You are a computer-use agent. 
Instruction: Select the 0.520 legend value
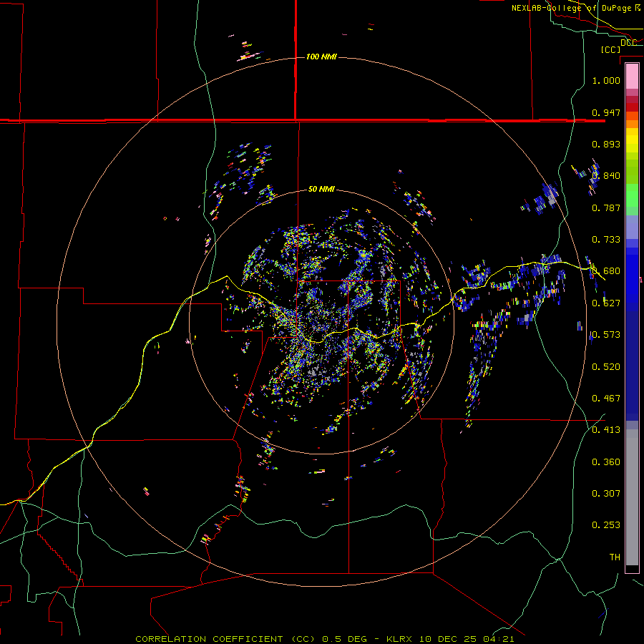click(x=606, y=367)
